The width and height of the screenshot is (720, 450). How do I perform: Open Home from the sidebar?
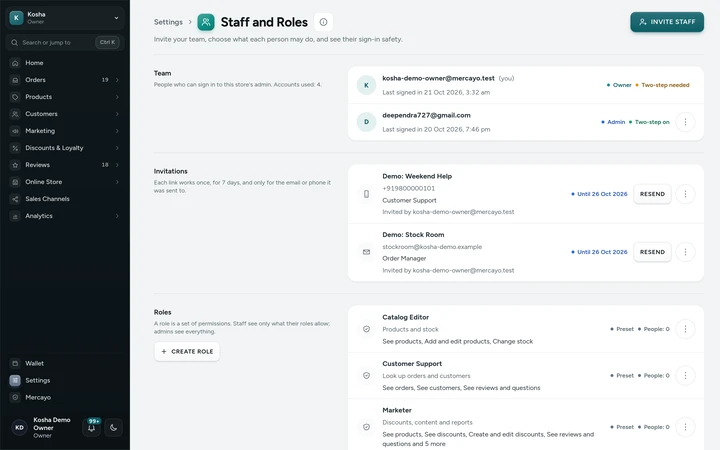click(x=65, y=63)
